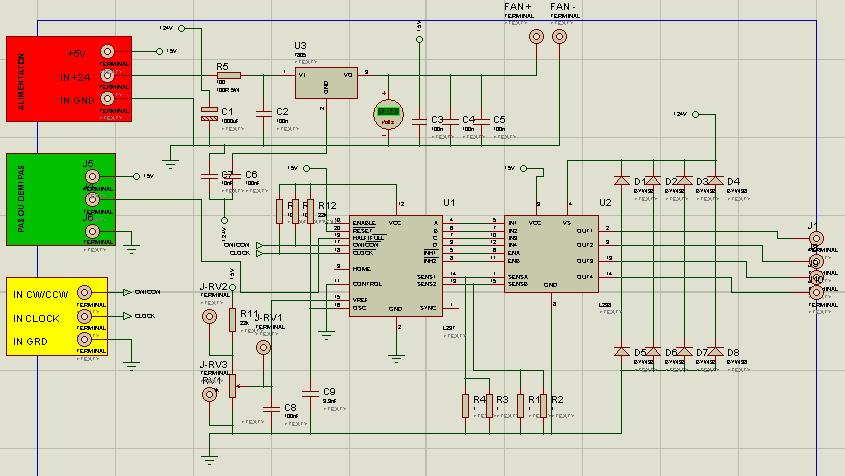Select the U2 L298 driver chip
The width and height of the screenshot is (845, 476).
pos(551,254)
